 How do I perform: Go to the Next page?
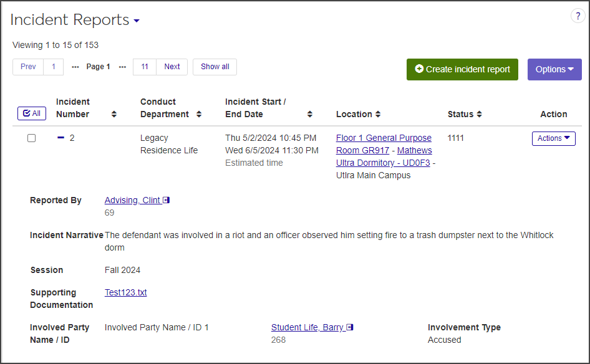click(172, 67)
